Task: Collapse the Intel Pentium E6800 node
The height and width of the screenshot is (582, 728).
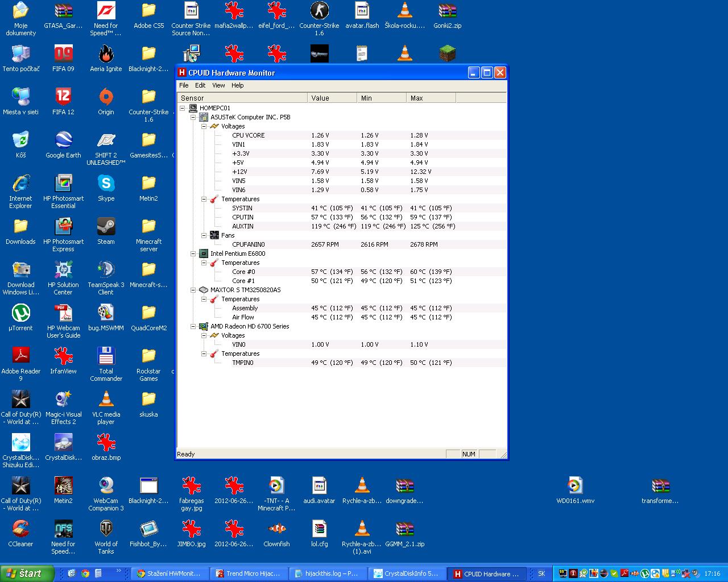Action: pos(193,253)
